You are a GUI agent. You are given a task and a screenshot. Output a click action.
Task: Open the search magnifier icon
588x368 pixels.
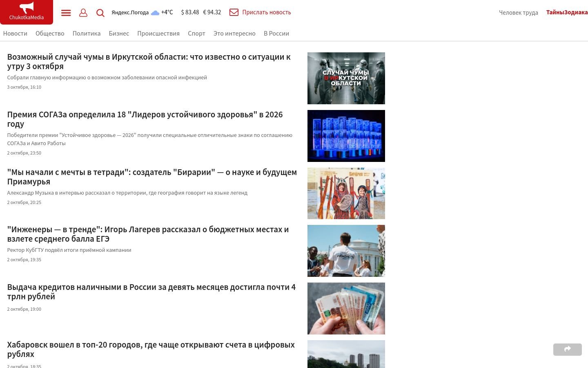100,13
